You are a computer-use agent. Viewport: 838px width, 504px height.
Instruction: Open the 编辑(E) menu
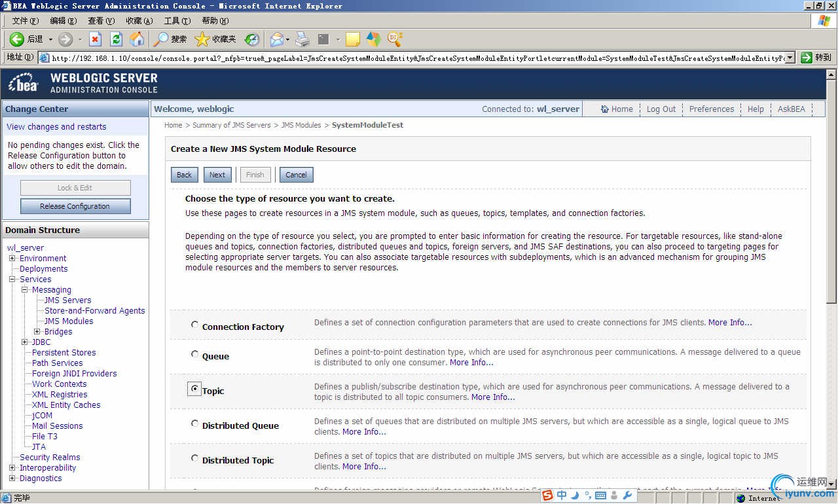(63, 21)
